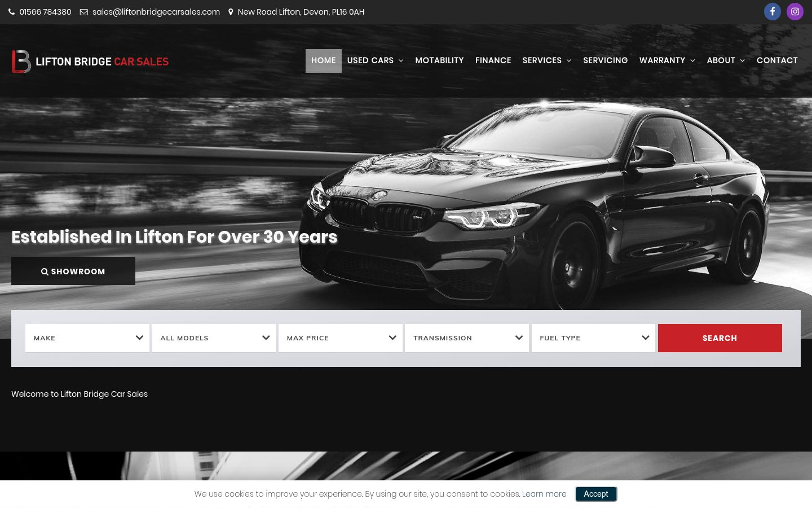Click the Lifton Bridge Car Sales logo
Image resolution: width=812 pixels, height=508 pixels.
coord(90,61)
